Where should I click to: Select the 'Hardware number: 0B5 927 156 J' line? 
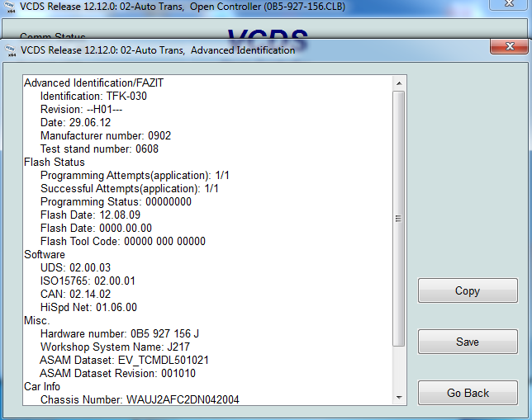point(120,334)
